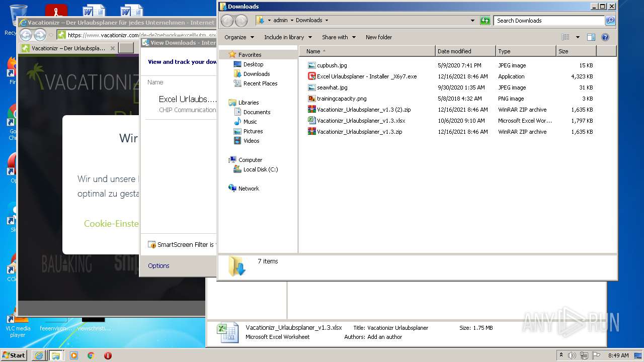Select Excel Urlaubsplaner Installer exe icon
This screenshot has height=362, width=644.
pyautogui.click(x=311, y=76)
